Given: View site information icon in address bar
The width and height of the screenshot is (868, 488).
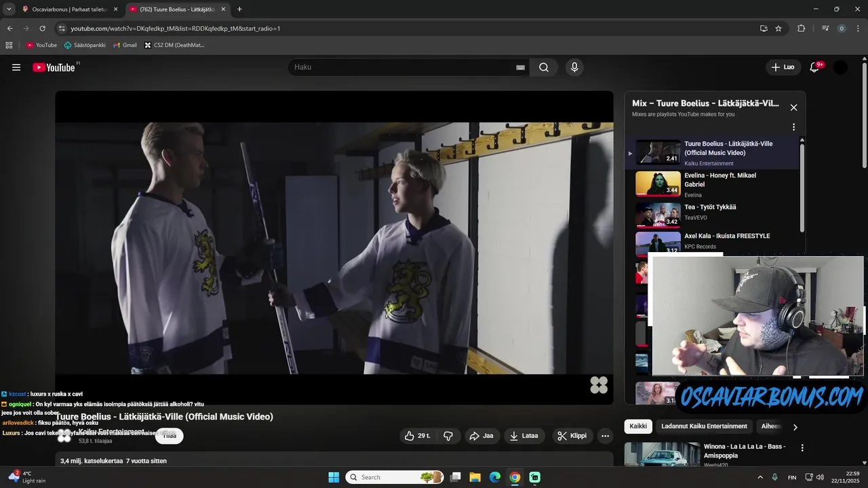Looking at the screenshot, I should click(x=62, y=28).
